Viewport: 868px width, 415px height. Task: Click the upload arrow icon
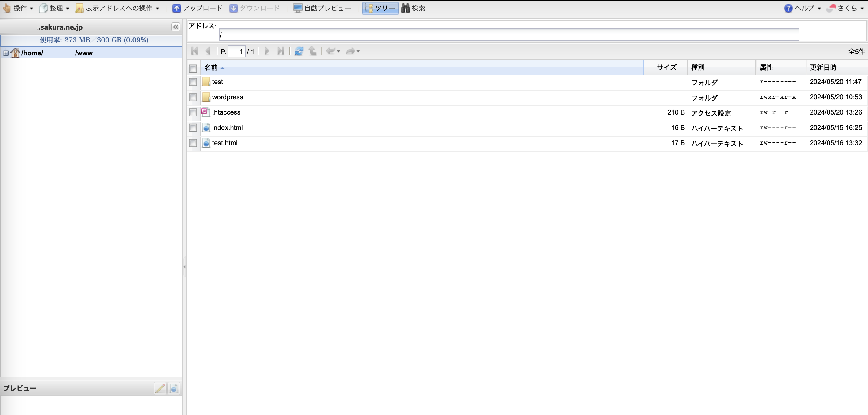click(x=176, y=8)
